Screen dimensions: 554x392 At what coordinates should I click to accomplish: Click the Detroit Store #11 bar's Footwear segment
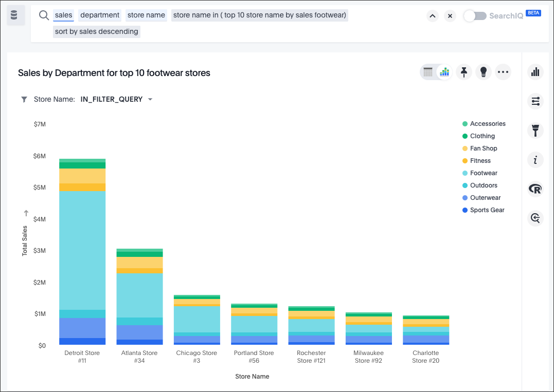82,250
